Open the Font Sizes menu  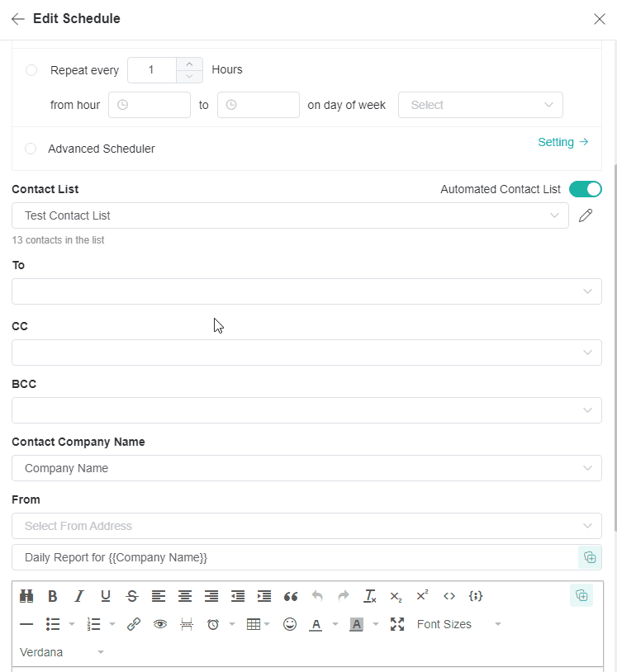458,625
